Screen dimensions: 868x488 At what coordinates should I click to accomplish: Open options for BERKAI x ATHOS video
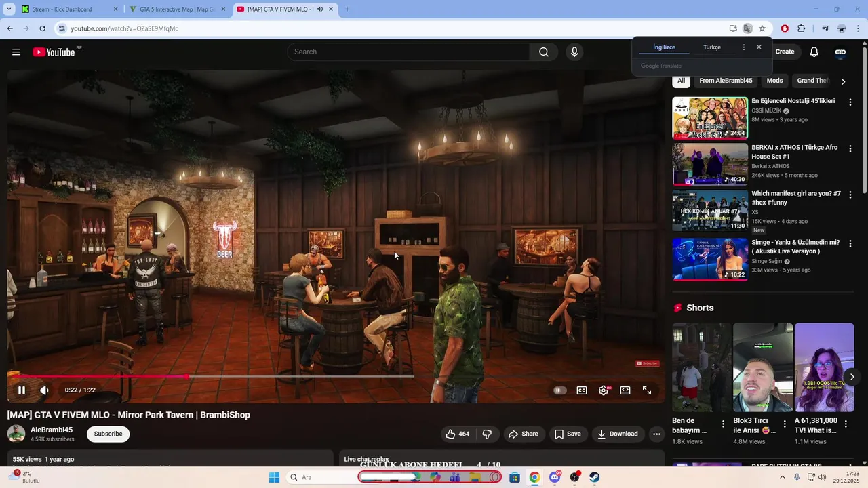tap(850, 148)
